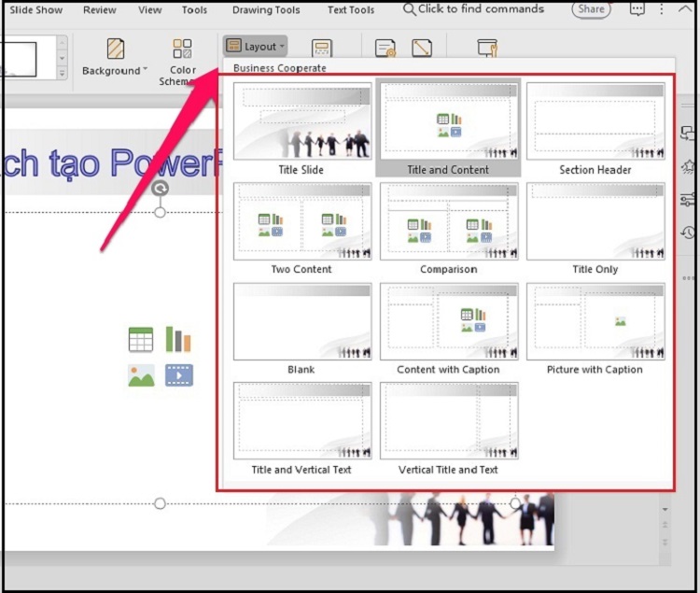Click the Layout dropdown button

255,46
